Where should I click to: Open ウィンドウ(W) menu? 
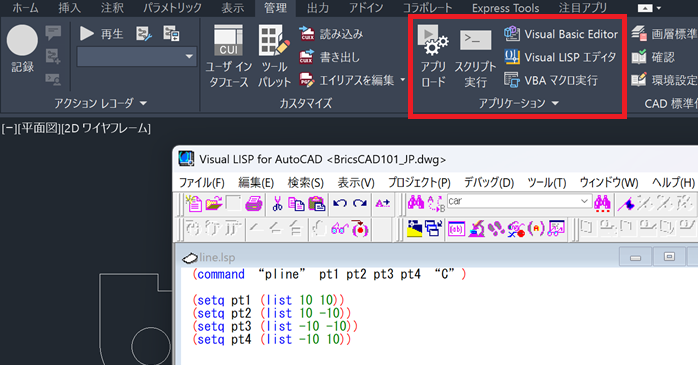click(x=609, y=182)
